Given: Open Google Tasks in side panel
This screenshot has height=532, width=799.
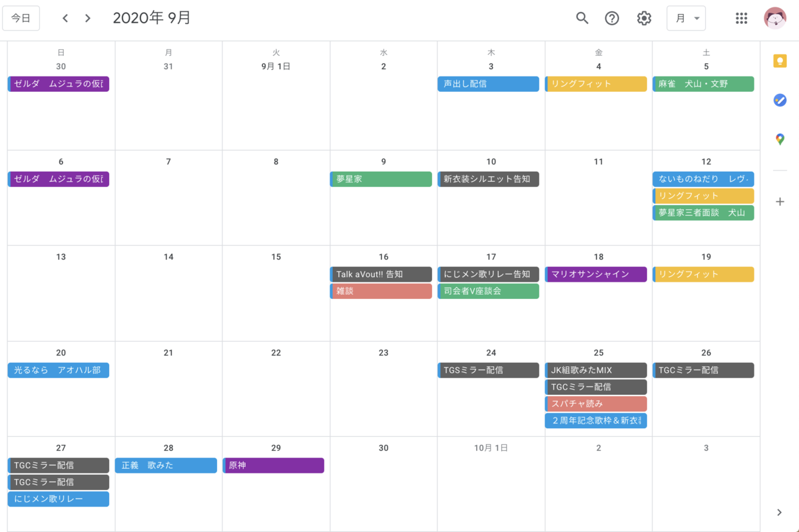Looking at the screenshot, I should [780, 100].
